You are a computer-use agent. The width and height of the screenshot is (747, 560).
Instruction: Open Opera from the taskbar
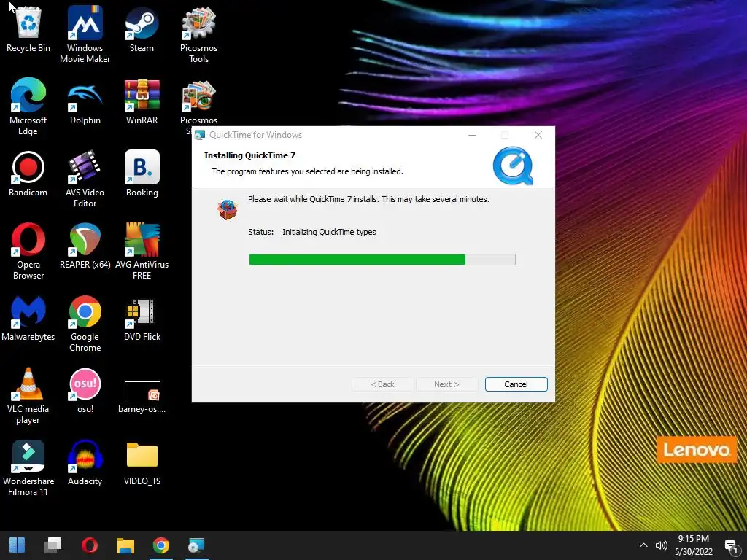(89, 545)
